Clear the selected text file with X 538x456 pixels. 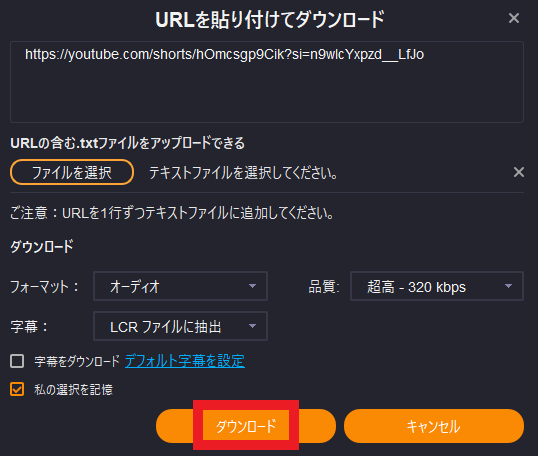518,172
